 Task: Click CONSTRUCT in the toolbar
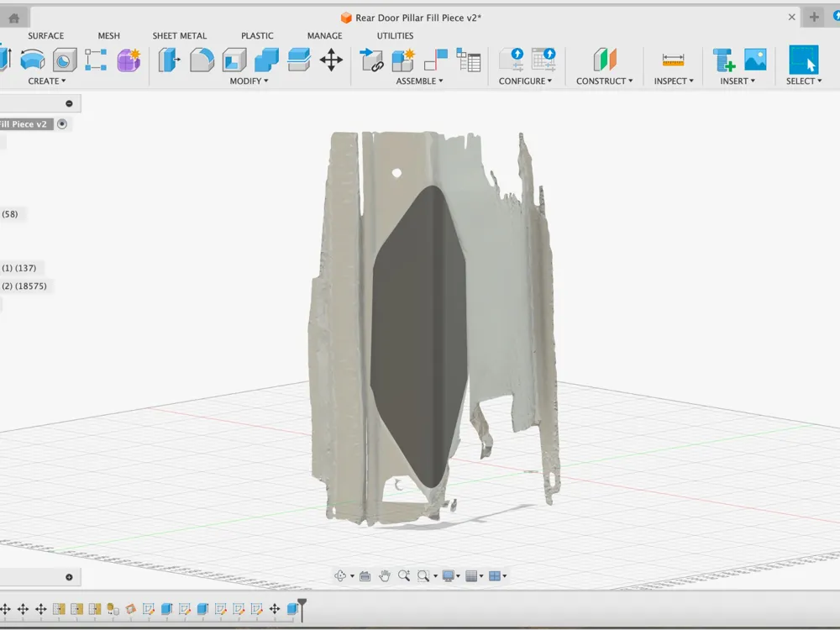603,81
